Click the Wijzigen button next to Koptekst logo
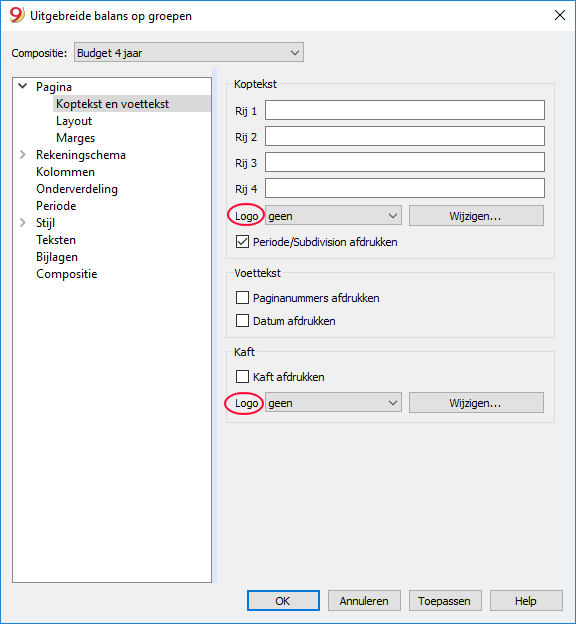 pyautogui.click(x=476, y=216)
